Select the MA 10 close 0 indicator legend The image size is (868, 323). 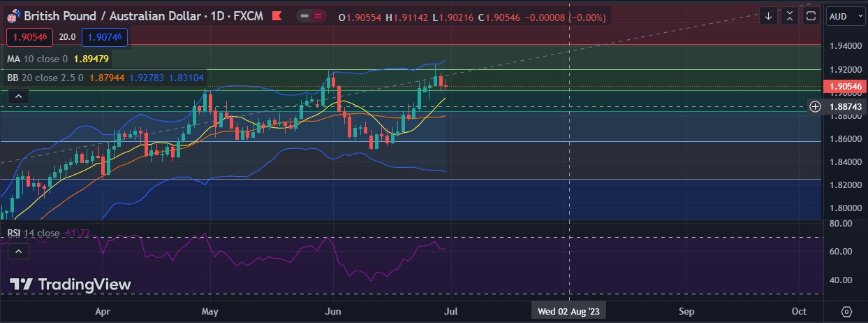[x=38, y=59]
